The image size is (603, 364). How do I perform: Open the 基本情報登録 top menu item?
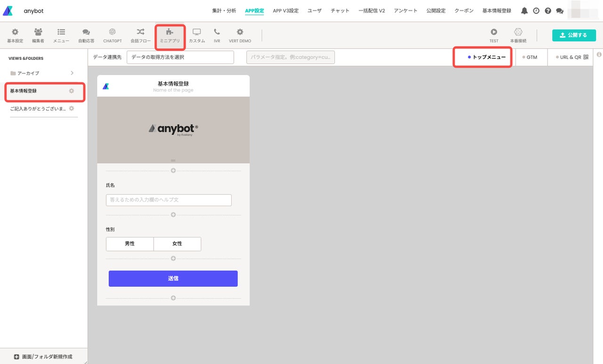click(497, 11)
